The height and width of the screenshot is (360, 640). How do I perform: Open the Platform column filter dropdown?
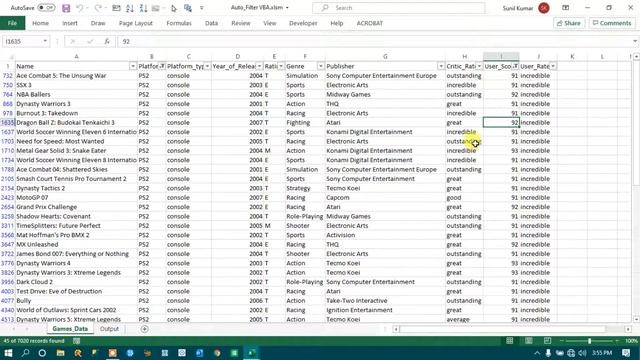162,66
